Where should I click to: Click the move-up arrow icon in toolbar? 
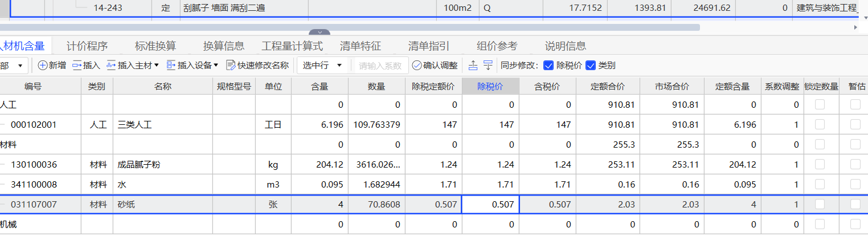pyautogui.click(x=473, y=66)
